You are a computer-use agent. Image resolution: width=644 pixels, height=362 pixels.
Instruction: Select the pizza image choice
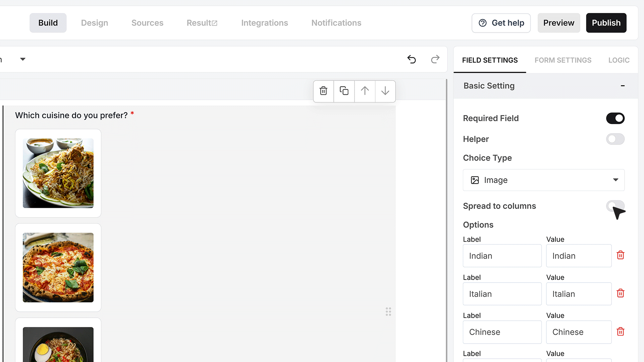(x=58, y=267)
